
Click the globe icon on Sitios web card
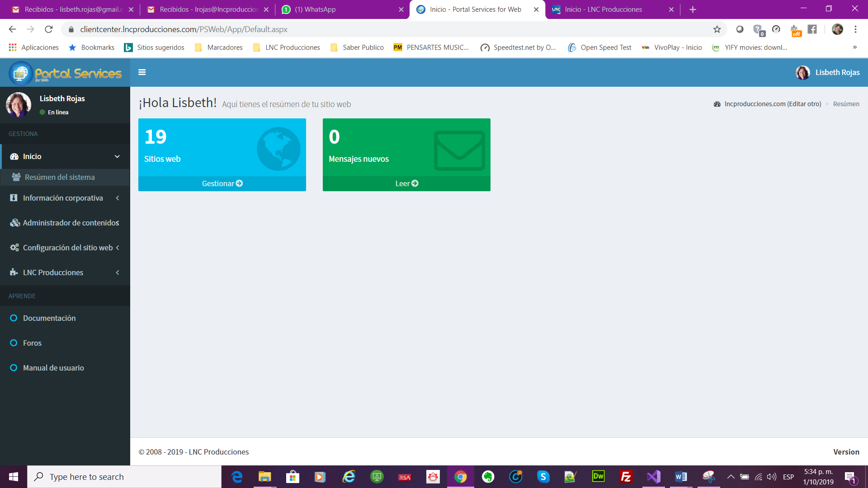tap(278, 149)
